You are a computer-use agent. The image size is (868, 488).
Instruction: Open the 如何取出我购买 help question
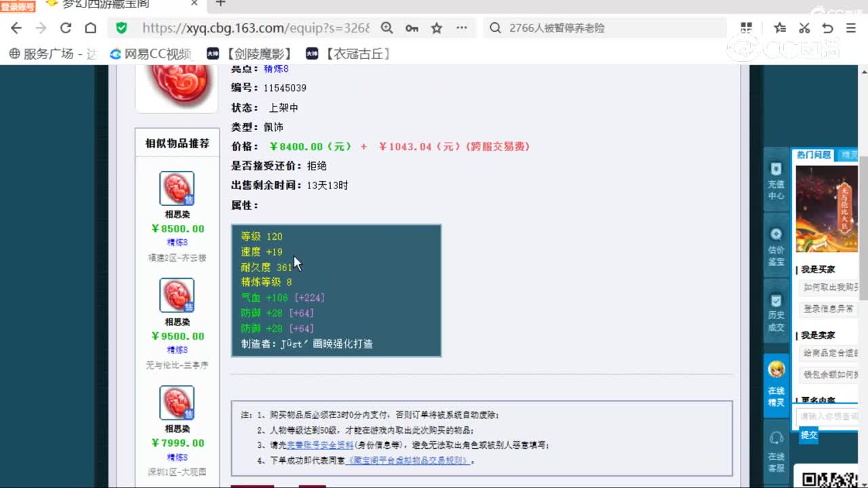(829, 287)
